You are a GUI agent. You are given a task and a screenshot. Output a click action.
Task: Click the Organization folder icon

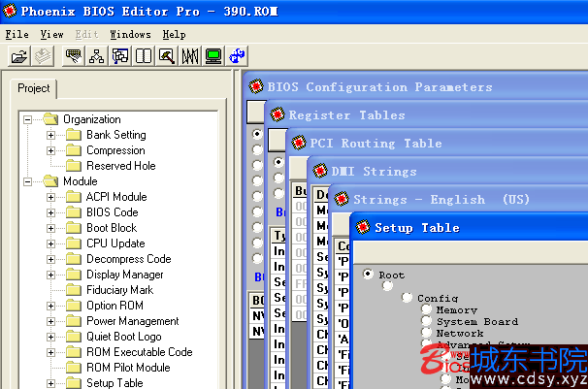[50, 119]
